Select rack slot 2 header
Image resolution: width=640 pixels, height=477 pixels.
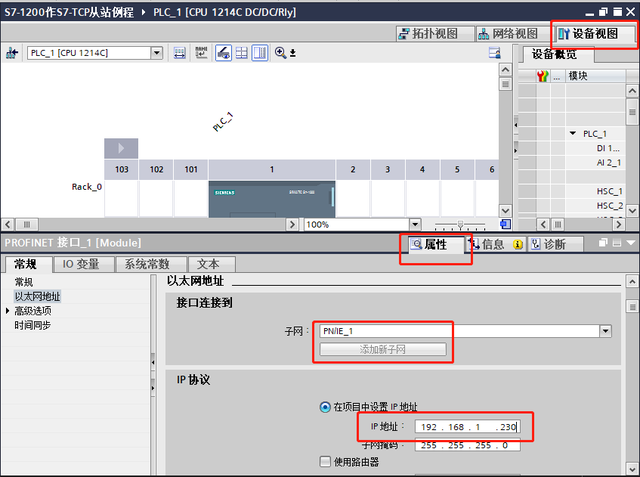click(353, 169)
